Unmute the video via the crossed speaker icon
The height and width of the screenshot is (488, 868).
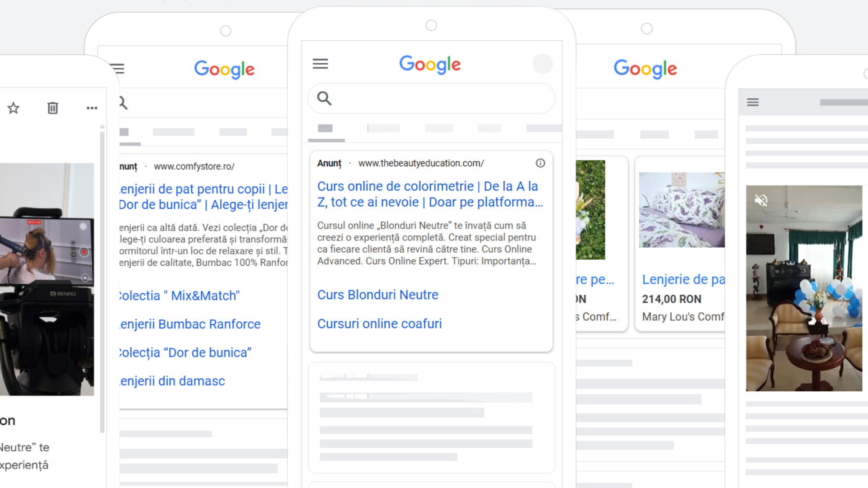click(x=761, y=199)
